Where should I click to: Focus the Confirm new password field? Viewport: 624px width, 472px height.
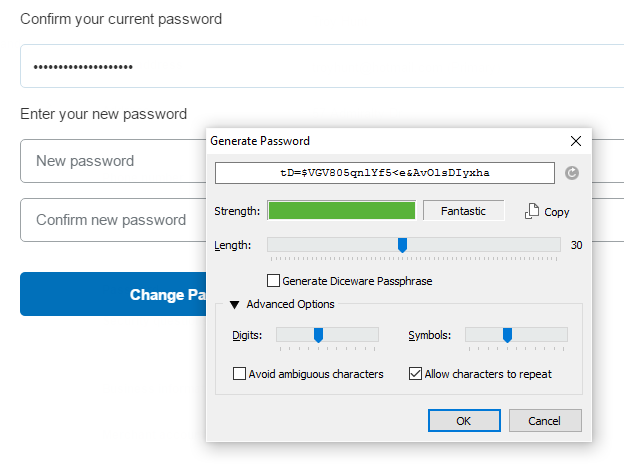[x=113, y=220]
